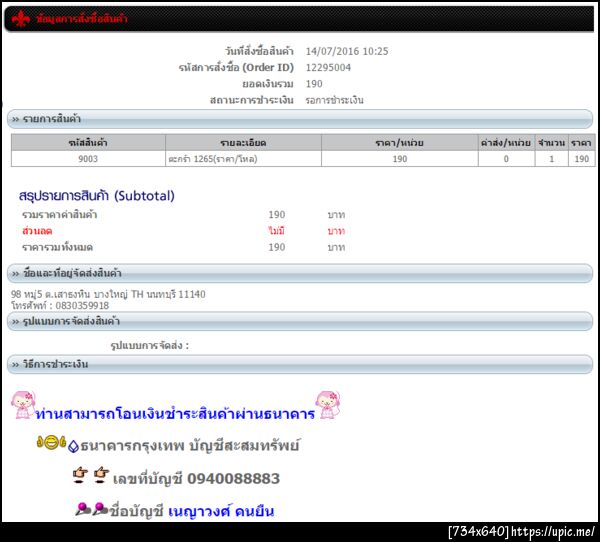Viewport: 600px width, 542px height.
Task: Click the รหัสสินค้า column header
Action: (x=88, y=143)
